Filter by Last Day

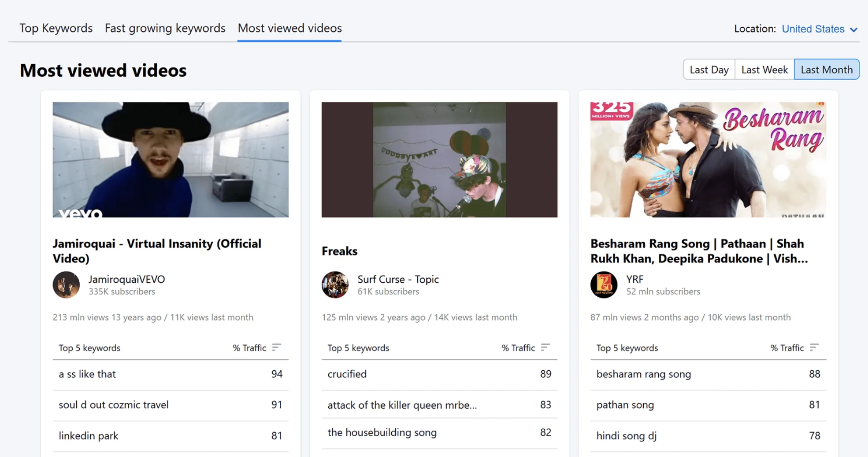pyautogui.click(x=709, y=70)
